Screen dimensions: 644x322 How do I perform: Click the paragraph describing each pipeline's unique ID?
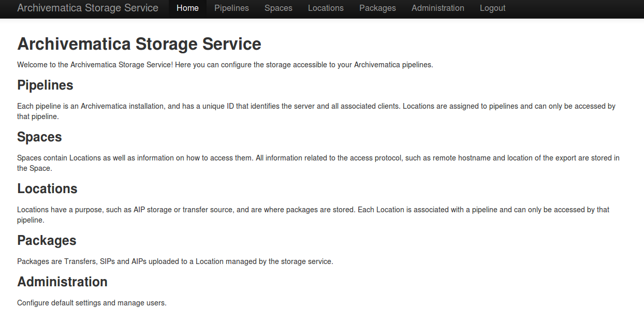pos(316,106)
